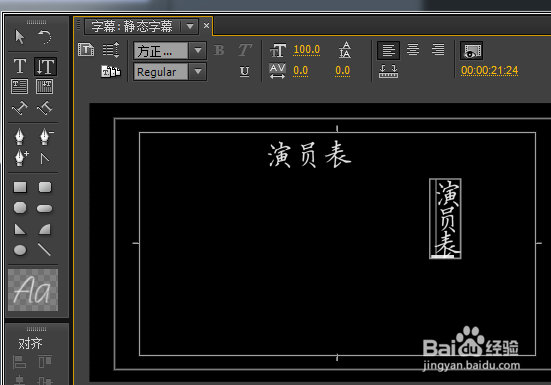Click the leading icon

[x=345, y=50]
